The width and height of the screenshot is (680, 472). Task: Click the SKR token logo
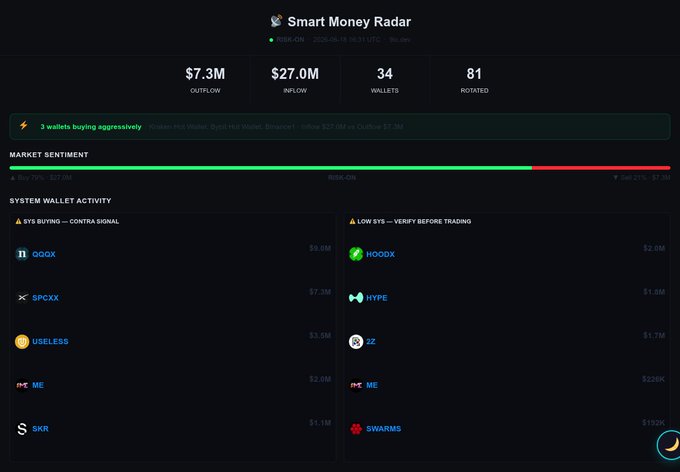22,429
